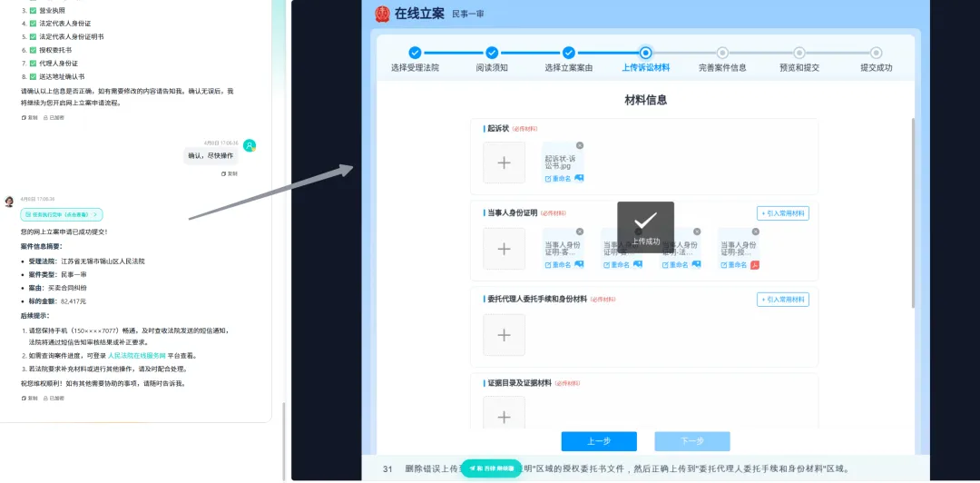Click the 完善案件信息 step circle

[x=722, y=54]
